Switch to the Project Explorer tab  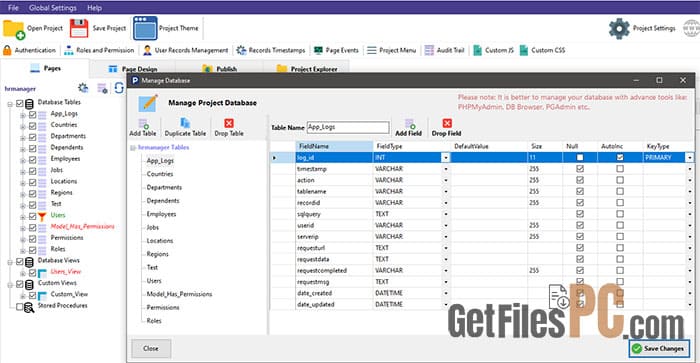307,69
